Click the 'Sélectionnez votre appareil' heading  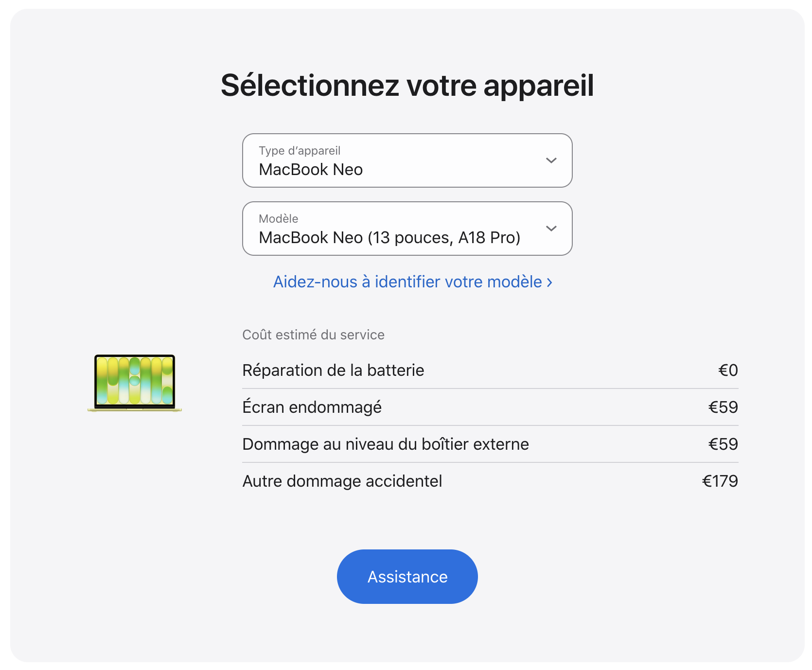(407, 86)
